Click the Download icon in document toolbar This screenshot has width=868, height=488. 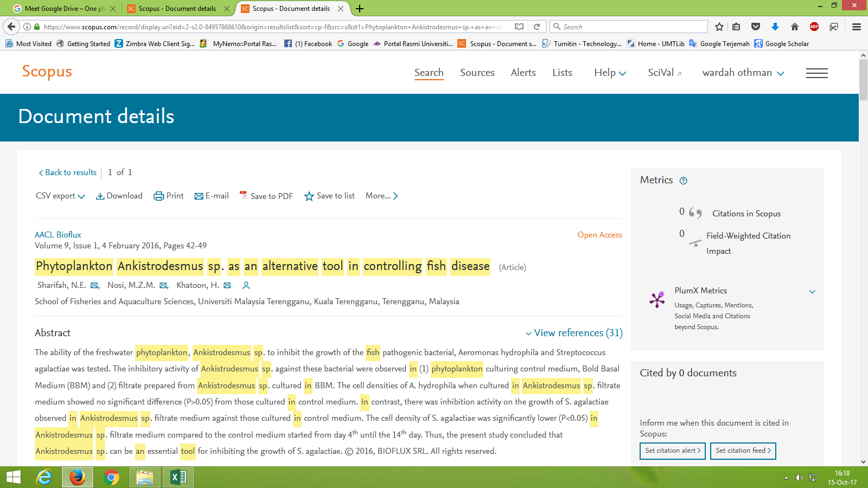coord(100,196)
